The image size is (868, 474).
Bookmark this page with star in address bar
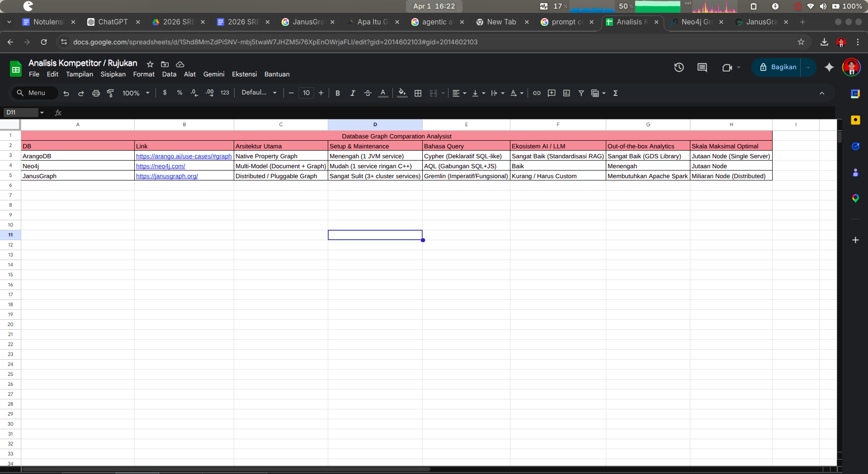(801, 42)
